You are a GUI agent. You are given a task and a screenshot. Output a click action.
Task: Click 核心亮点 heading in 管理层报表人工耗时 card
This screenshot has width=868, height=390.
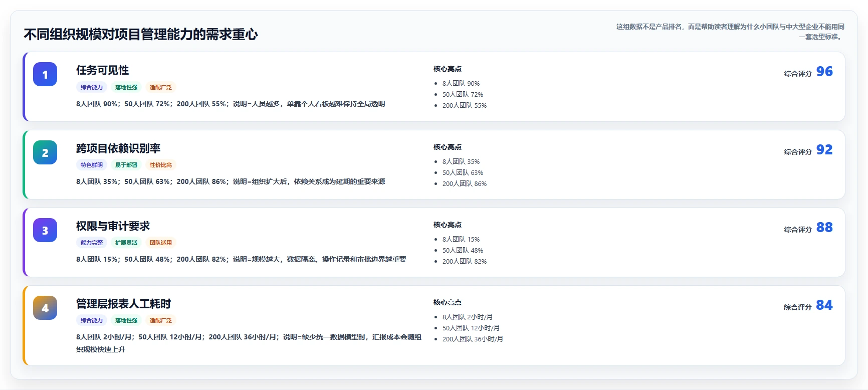[448, 303]
